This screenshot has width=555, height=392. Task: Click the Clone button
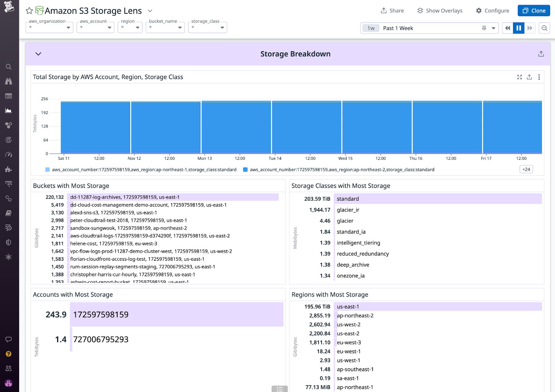[x=533, y=10]
